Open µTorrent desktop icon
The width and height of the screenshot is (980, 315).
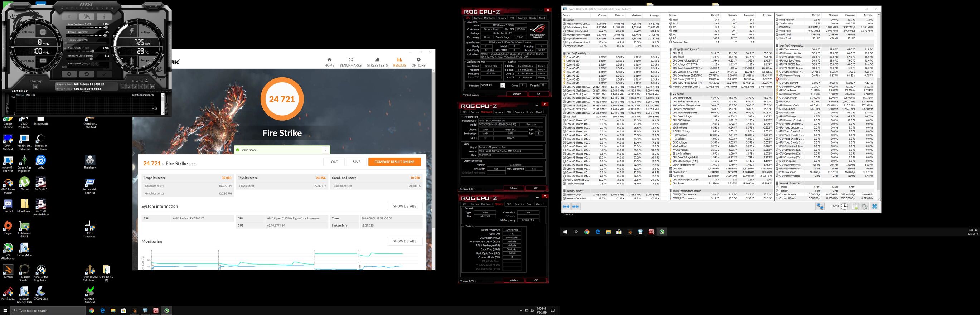pos(24,184)
